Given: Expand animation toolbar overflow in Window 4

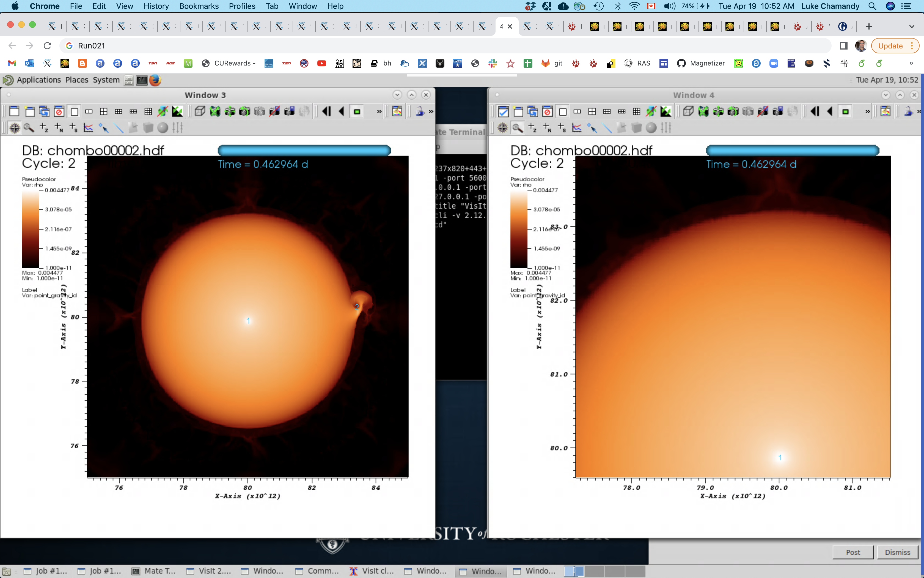Looking at the screenshot, I should (868, 112).
